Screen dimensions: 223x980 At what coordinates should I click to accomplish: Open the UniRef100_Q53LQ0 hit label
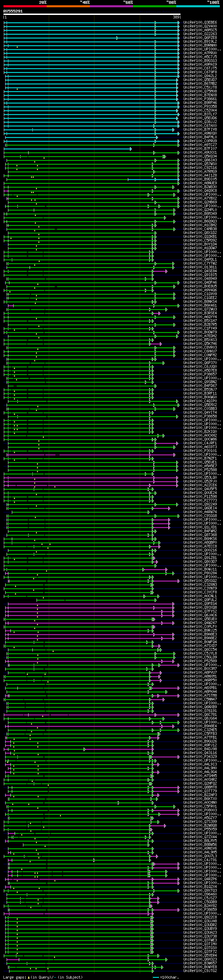200,477
